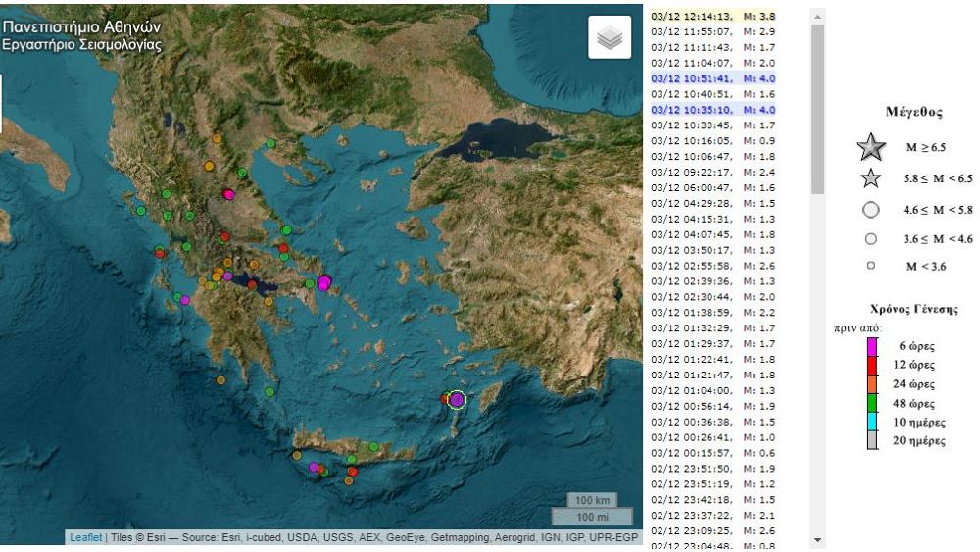Click the magenta marker in Thessaly, central Greece
Screen dimensions: 980x552
click(x=229, y=195)
